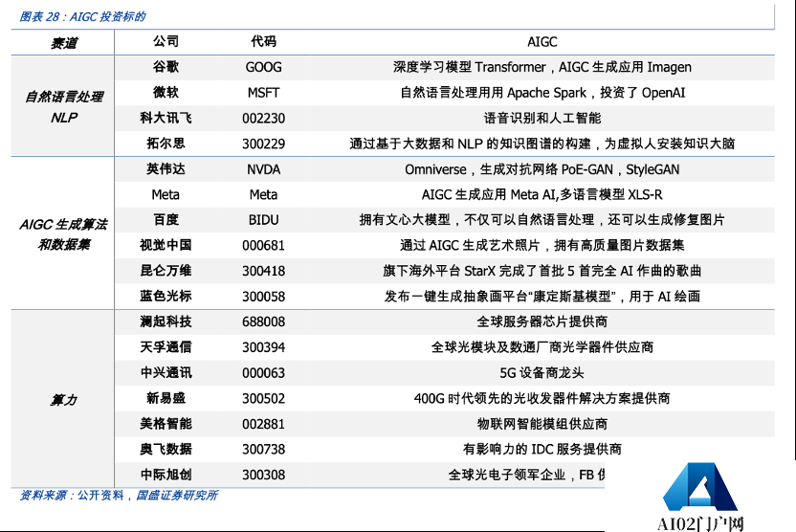This screenshot has width=796, height=532.
Task: Click the '全球光电子领军企业' description
Action: 526,476
